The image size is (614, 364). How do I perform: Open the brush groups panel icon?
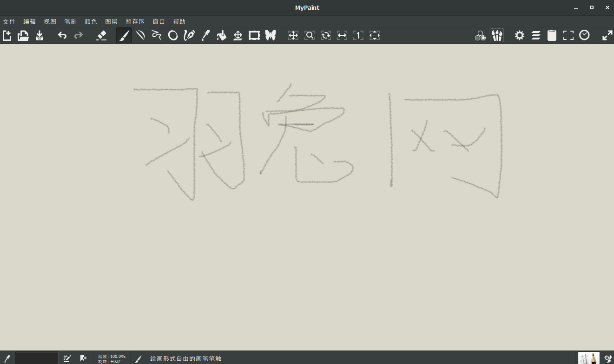coord(497,35)
